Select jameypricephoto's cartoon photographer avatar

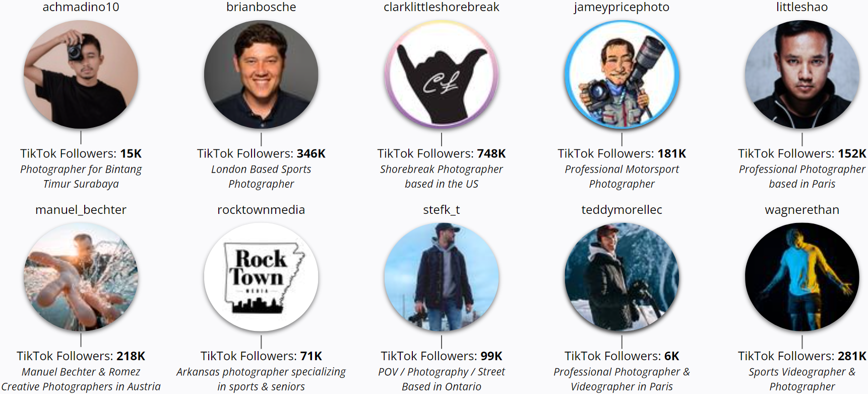tap(622, 75)
